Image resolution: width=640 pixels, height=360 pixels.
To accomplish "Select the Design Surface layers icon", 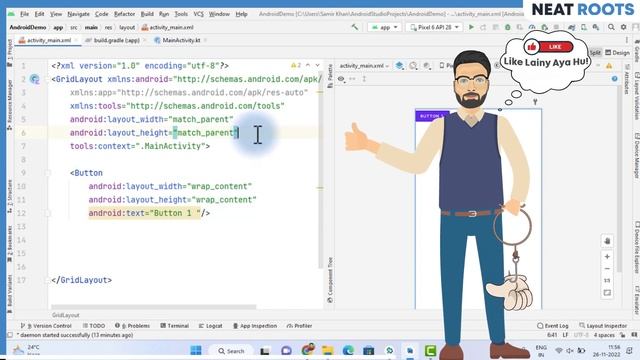I will pos(400,66).
